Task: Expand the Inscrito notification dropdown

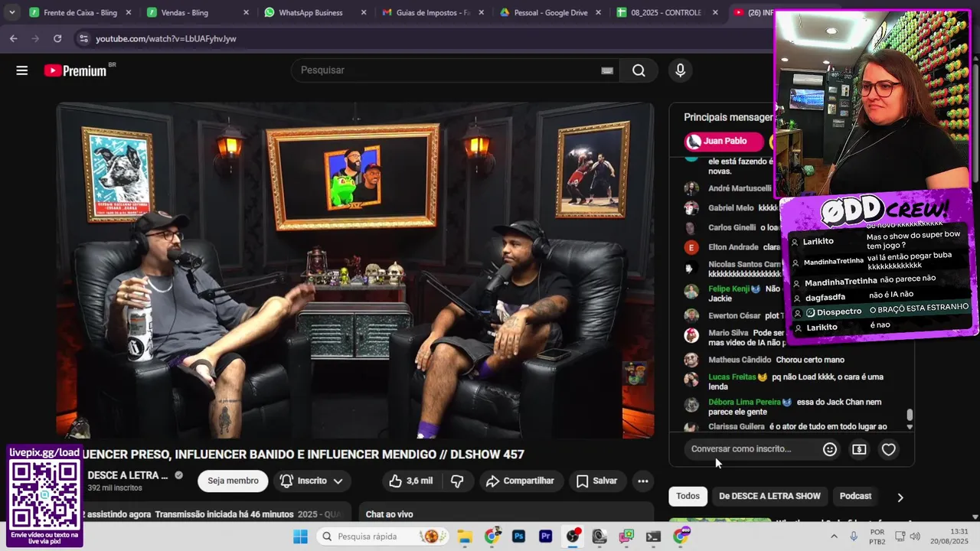Action: coord(311,481)
